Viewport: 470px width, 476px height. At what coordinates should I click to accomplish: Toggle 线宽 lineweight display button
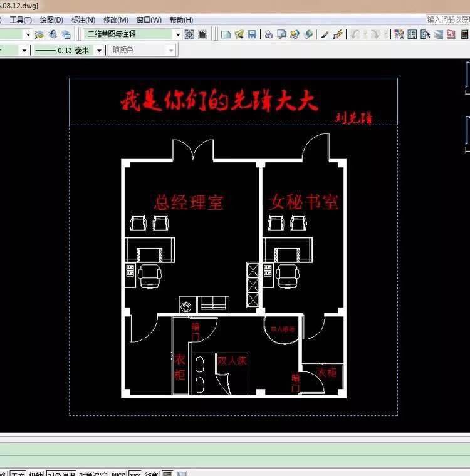click(151, 473)
